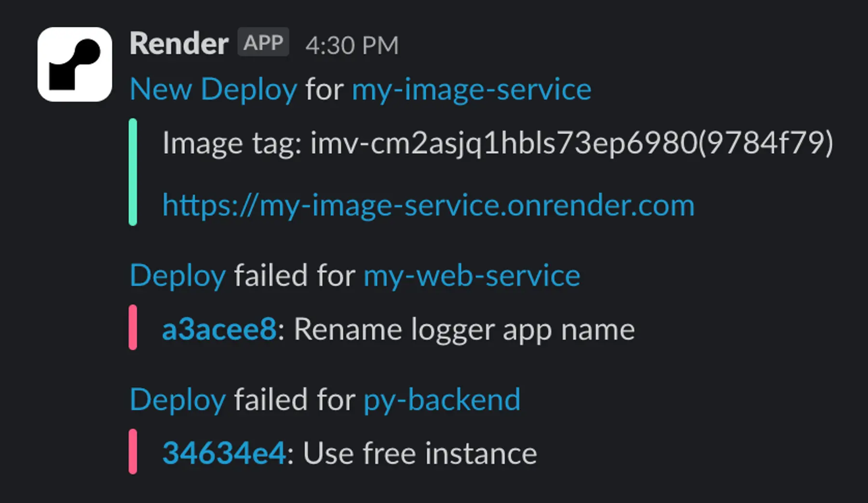Click the red bar next to commit 34634e4
868x503 pixels.
tap(133, 452)
